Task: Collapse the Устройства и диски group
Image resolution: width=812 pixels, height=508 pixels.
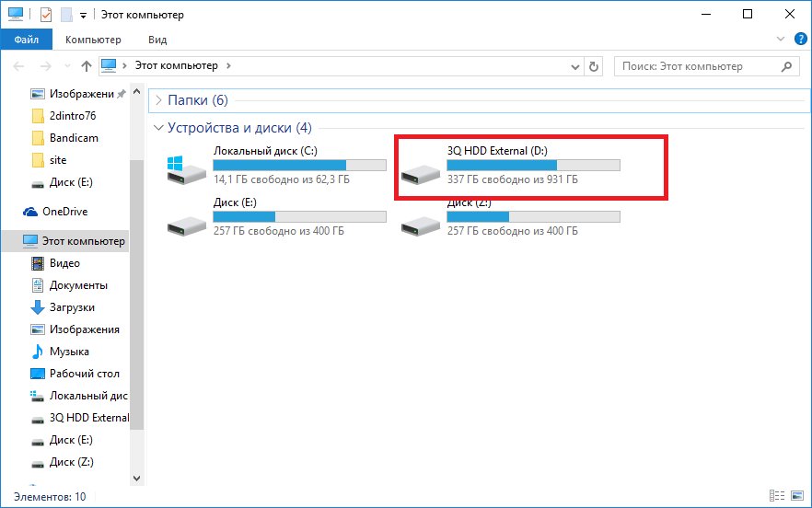Action: (x=158, y=128)
